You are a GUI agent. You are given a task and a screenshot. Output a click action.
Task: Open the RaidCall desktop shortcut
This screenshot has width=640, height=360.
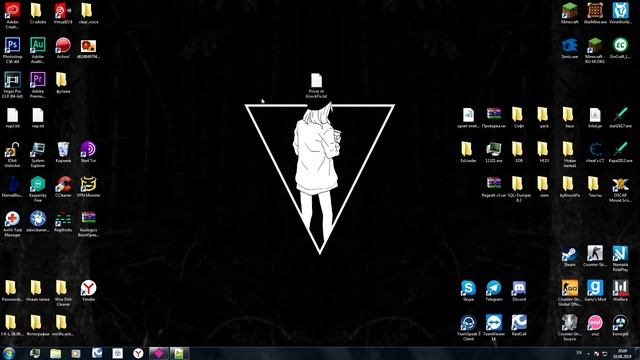519,325
